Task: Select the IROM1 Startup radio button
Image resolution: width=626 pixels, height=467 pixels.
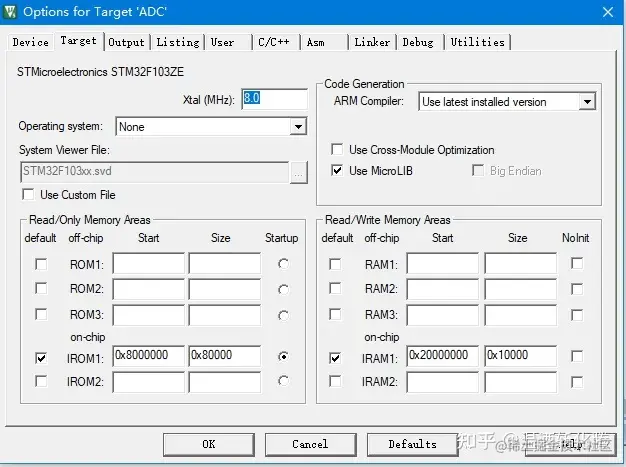Action: point(283,356)
